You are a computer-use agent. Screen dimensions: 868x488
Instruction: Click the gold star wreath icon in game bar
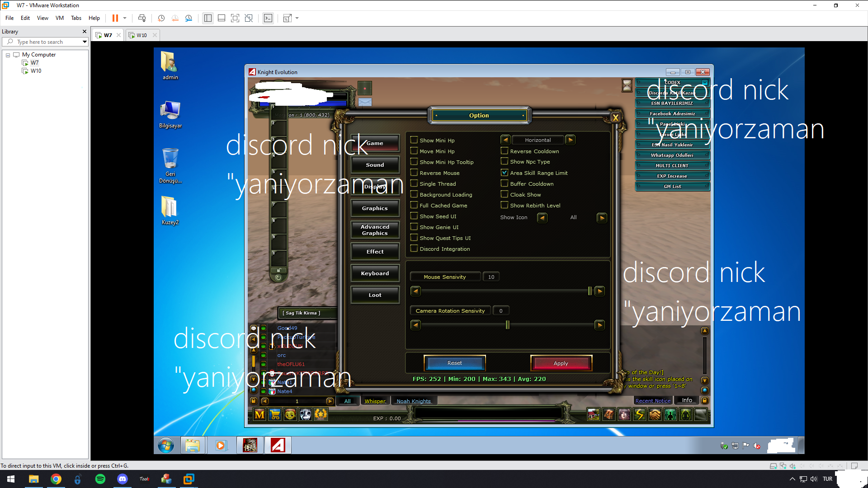click(321, 414)
